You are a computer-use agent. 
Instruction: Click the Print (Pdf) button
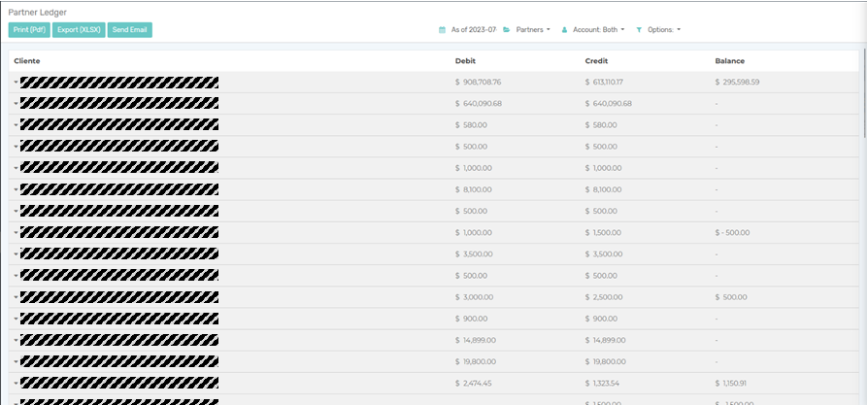(x=29, y=30)
